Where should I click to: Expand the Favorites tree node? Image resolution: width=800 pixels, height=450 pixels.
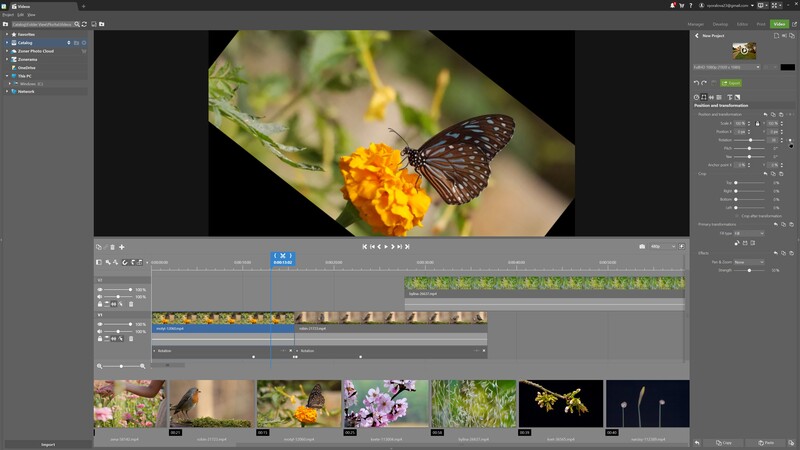[x=7, y=34]
